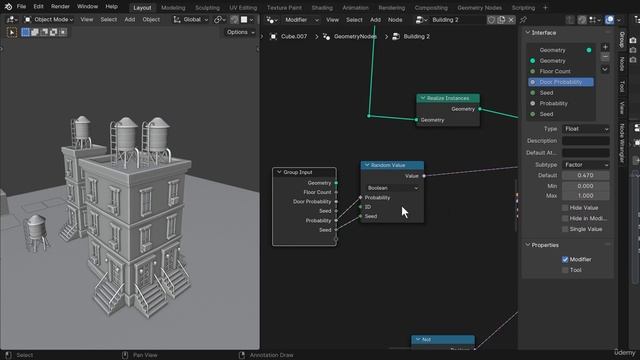The width and height of the screenshot is (640, 360).
Task: Open the Modifier node tree type dropdown
Action: click(x=301, y=20)
